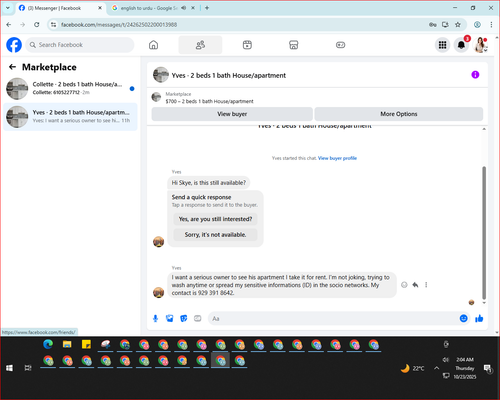Click chat scrollbar thumb
Image resolution: width=500 pixels, height=400 pixels.
[484, 233]
